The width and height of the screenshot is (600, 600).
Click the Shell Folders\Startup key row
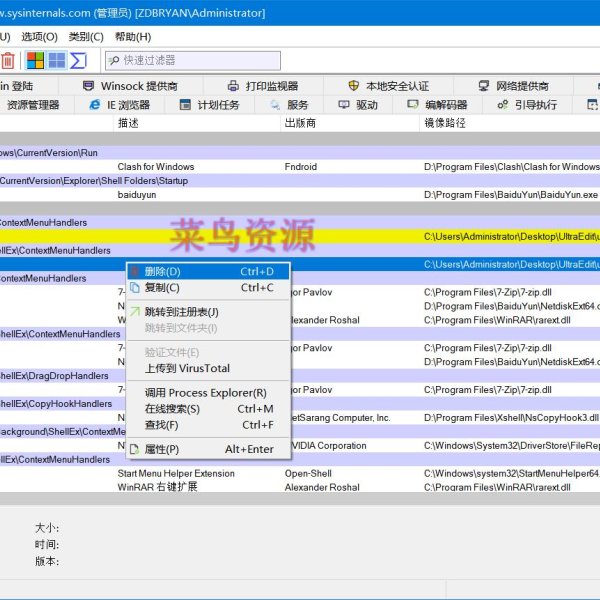point(300,181)
